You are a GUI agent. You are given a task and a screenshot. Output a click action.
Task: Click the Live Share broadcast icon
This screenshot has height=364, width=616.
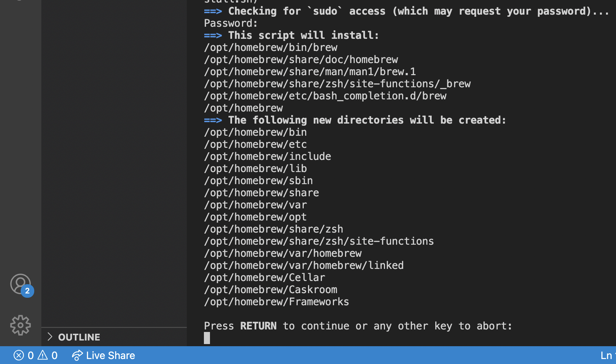click(x=77, y=355)
